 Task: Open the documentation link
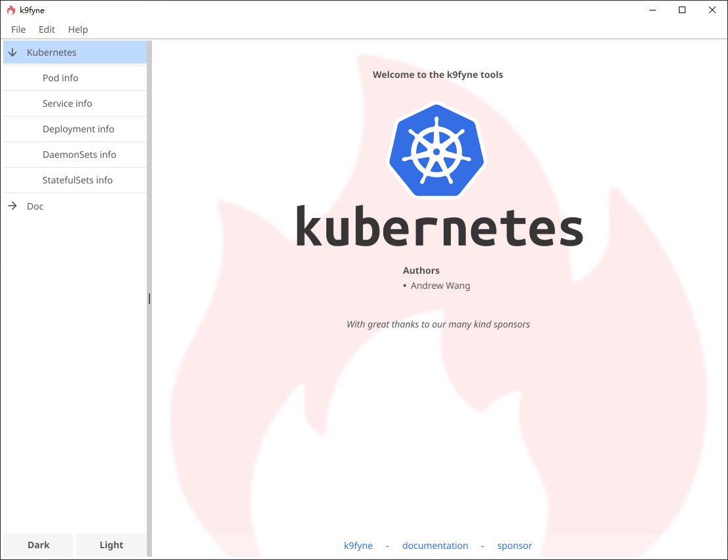tap(435, 546)
